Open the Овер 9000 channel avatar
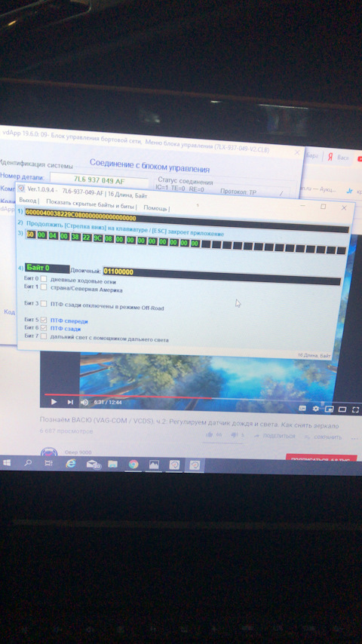 (x=48, y=452)
